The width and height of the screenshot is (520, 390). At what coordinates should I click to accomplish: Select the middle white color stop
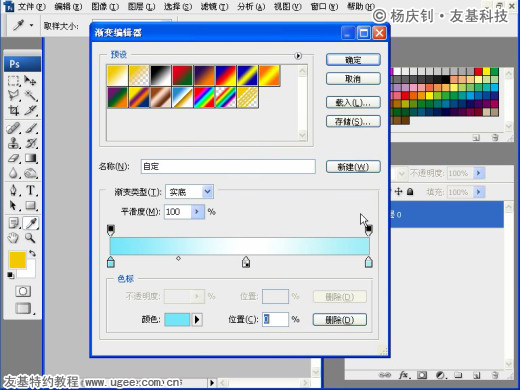246,262
